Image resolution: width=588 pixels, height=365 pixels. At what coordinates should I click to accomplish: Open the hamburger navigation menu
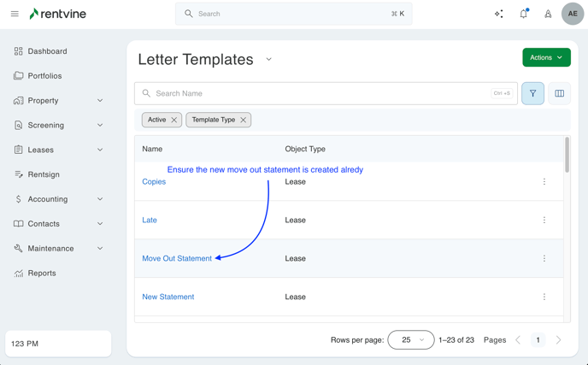click(15, 14)
